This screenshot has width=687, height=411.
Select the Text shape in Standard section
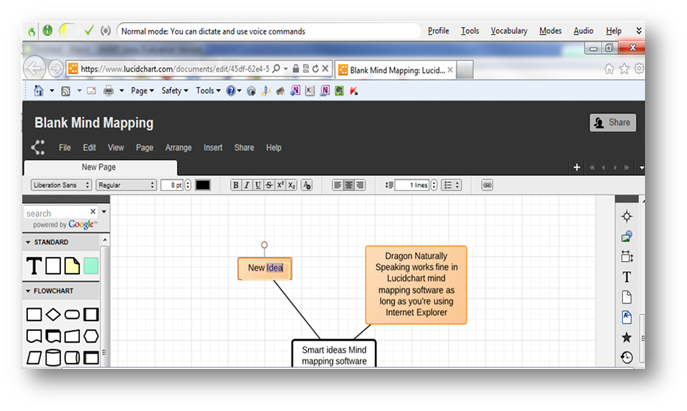[35, 266]
